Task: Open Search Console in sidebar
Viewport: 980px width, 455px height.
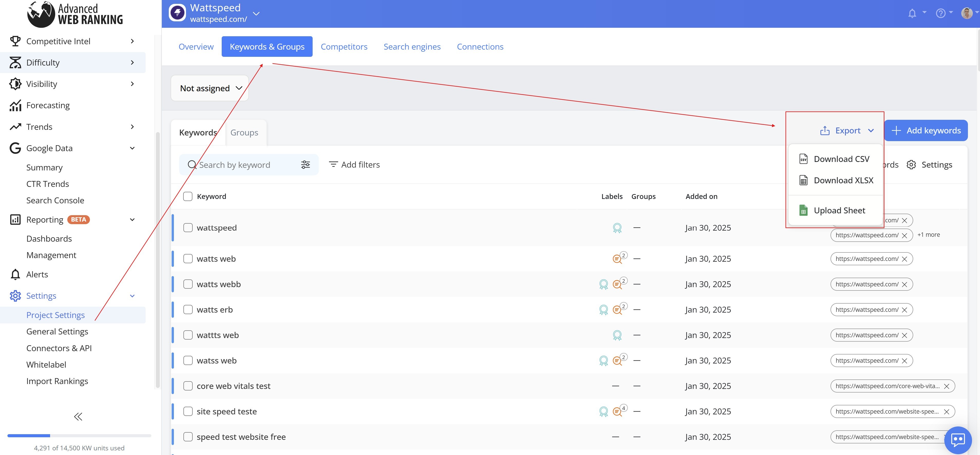Action: [55, 200]
